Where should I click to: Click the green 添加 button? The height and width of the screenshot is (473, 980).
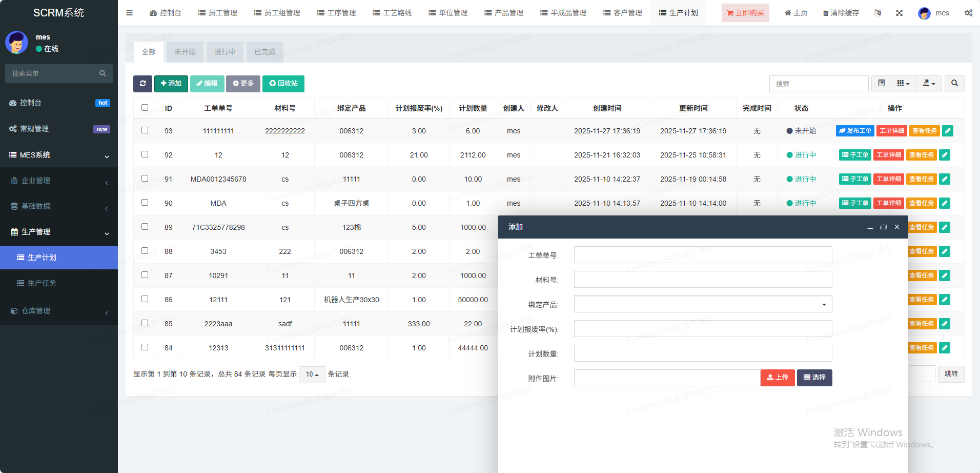tap(171, 84)
